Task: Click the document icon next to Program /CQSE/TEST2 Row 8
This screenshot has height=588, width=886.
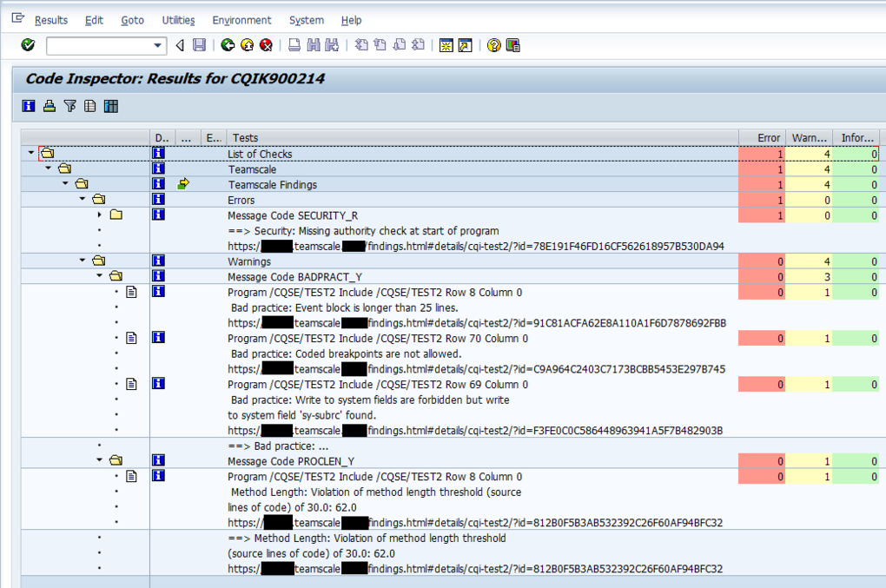Action: (x=131, y=292)
